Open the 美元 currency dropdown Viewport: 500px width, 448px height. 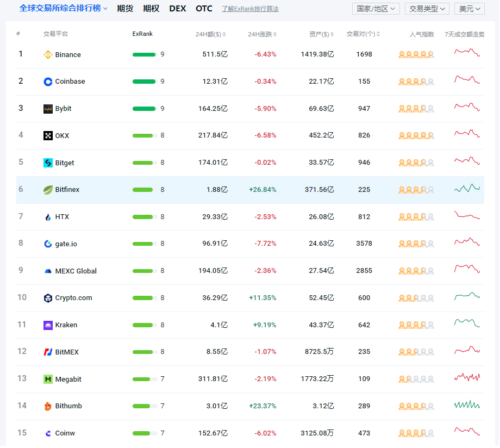coord(470,9)
